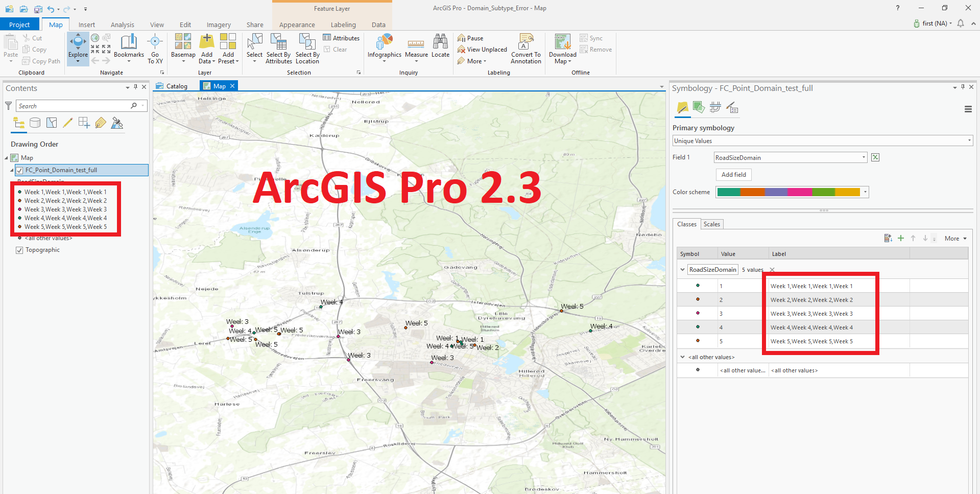Open the Symbol layer drawing tab

point(715,107)
